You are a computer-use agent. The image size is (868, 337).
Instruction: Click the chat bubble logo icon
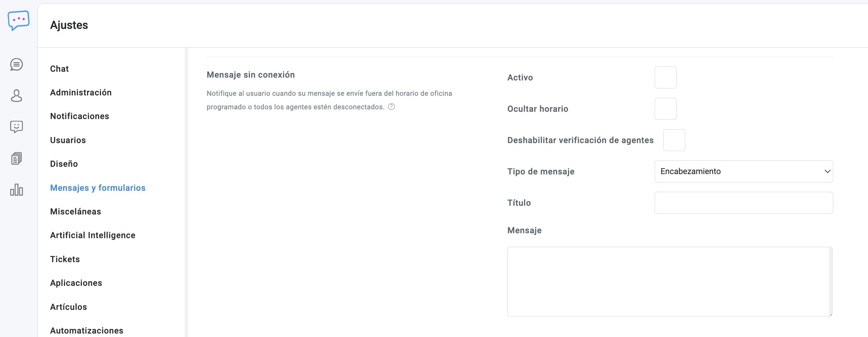(18, 20)
